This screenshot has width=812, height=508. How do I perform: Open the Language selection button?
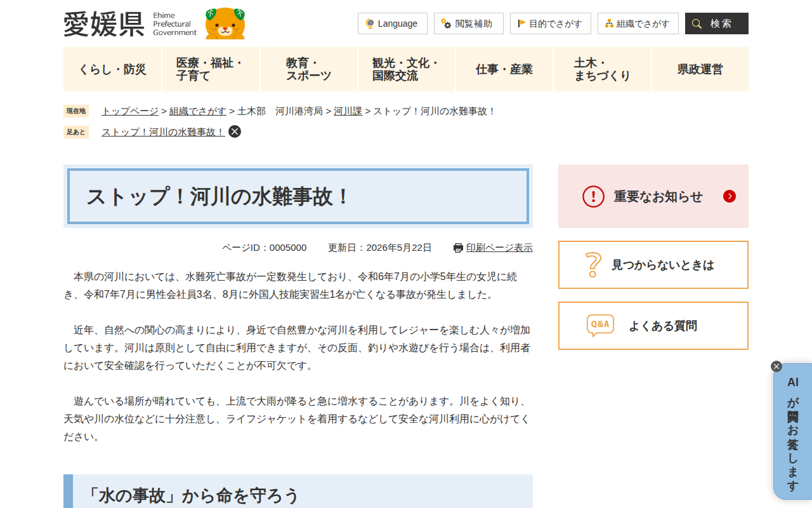click(393, 23)
